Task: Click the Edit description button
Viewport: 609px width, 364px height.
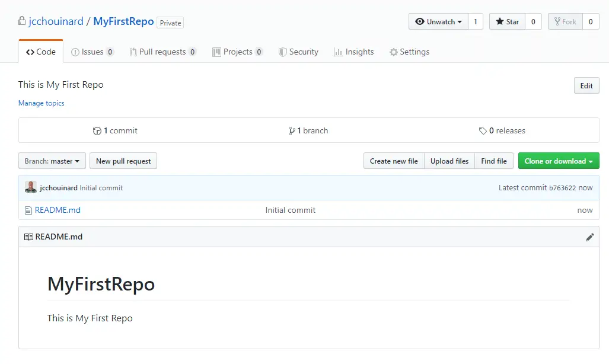Action: pyautogui.click(x=586, y=86)
